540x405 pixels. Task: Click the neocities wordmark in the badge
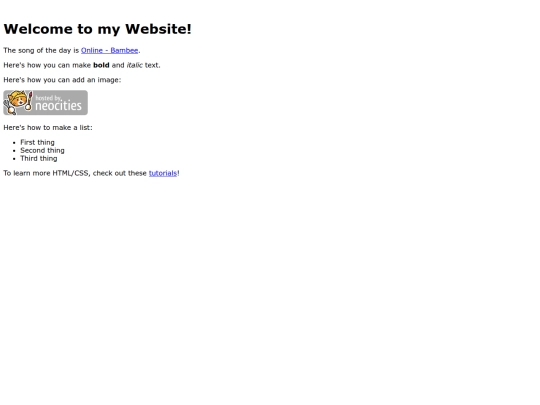click(x=59, y=105)
